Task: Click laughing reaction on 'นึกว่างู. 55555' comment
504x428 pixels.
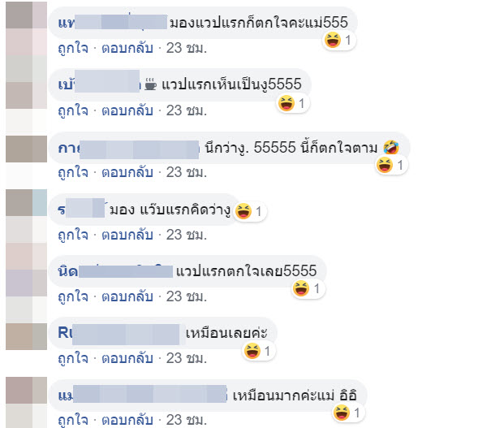Action: point(391,166)
